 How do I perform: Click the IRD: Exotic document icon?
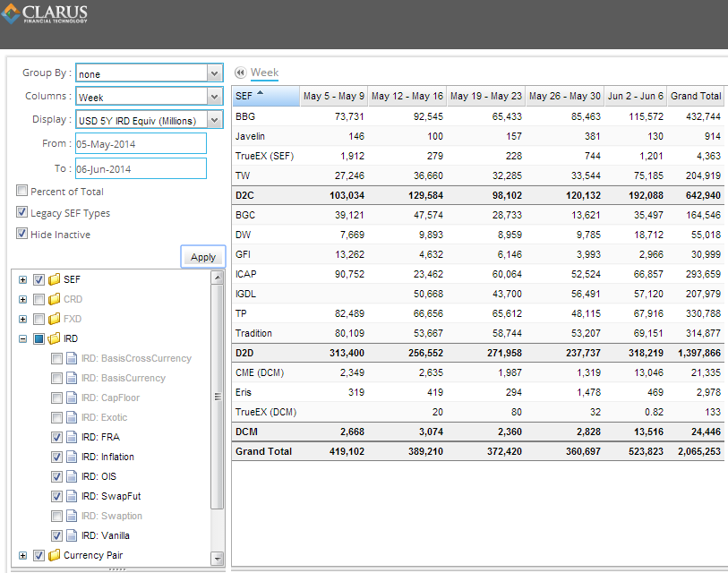click(72, 417)
